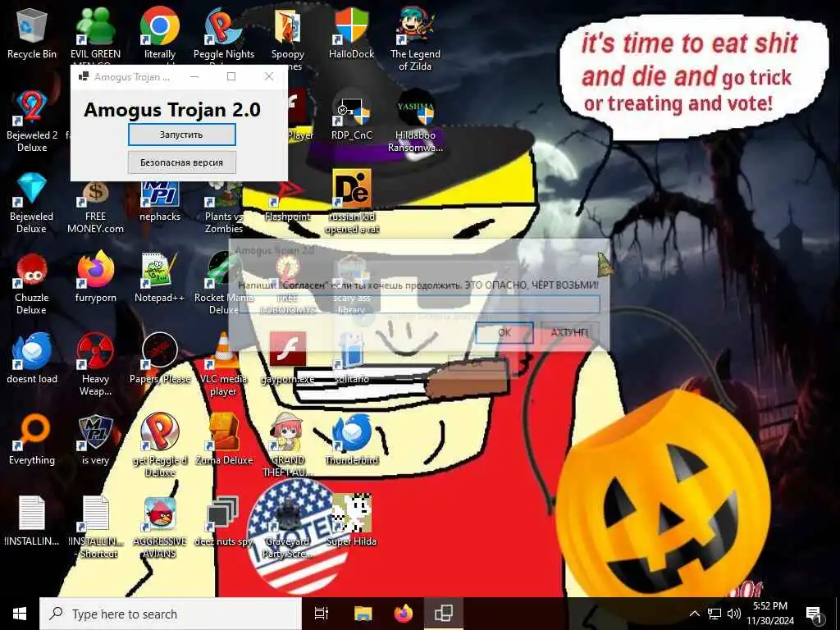Open the Windows Start menu
The image size is (840, 630).
click(x=20, y=614)
